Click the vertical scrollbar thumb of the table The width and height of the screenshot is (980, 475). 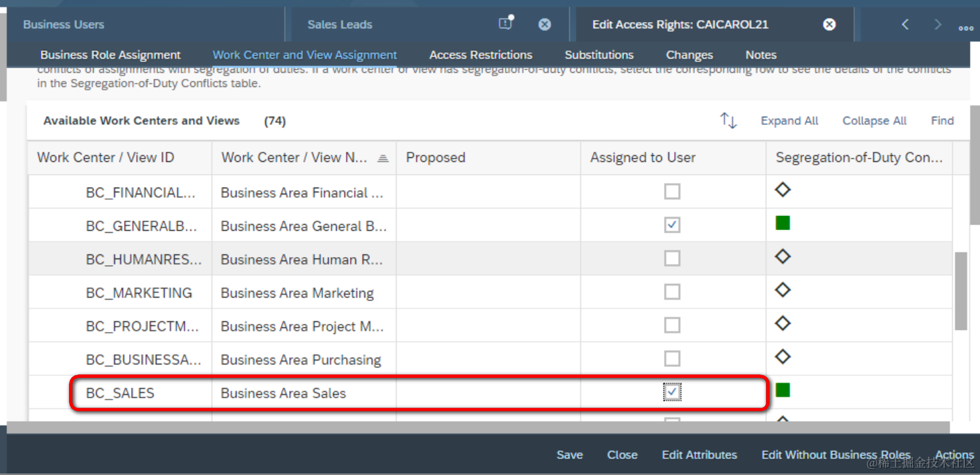[961, 291]
